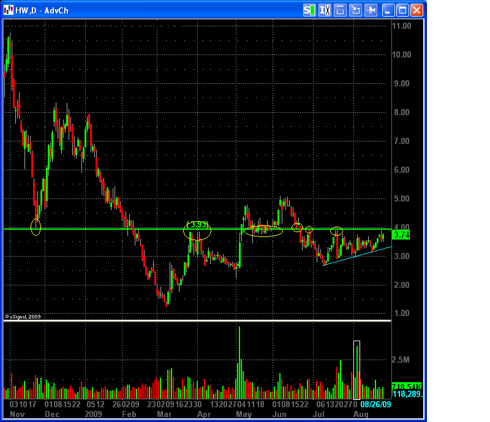
Task: Click the white rectangle around August volume bar
Action: click(357, 370)
